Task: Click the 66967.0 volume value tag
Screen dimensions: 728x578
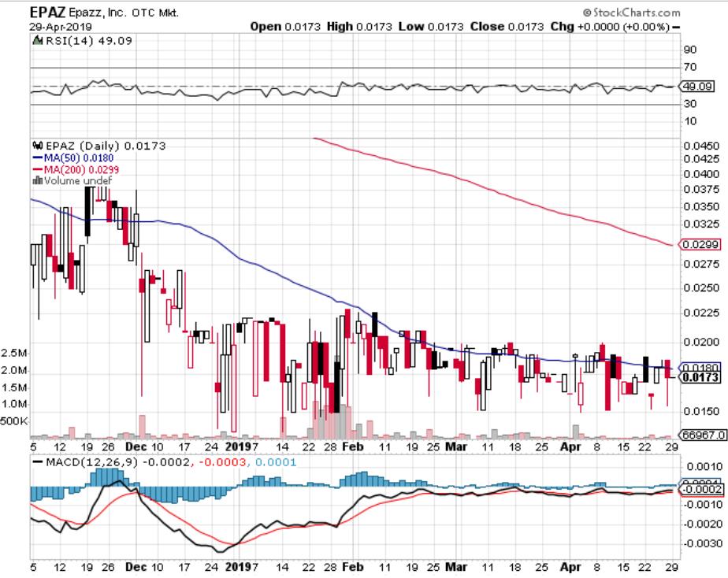Action: (702, 435)
